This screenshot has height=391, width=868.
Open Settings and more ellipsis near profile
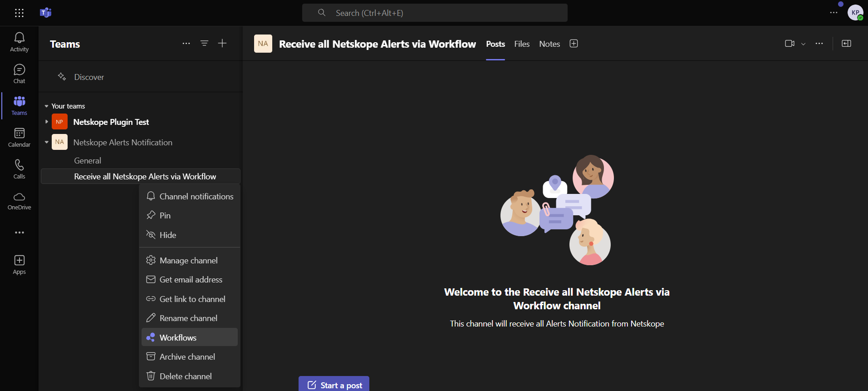(x=834, y=13)
